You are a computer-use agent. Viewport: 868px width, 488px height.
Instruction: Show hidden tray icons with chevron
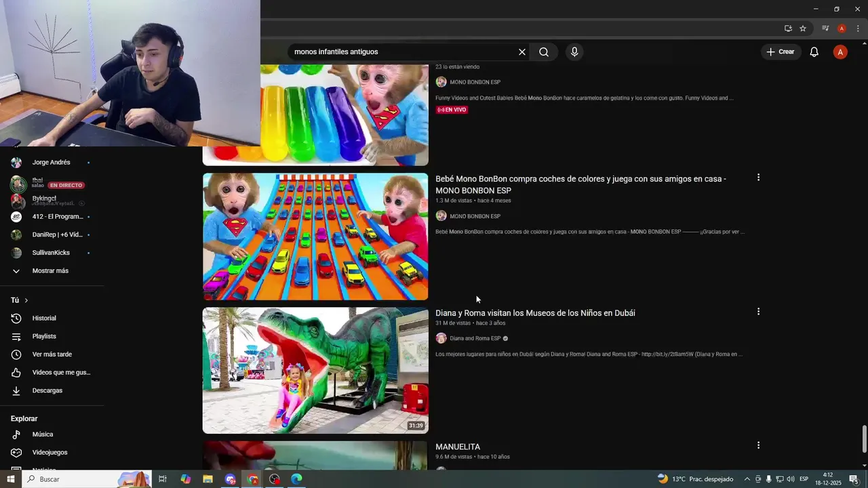click(747, 479)
